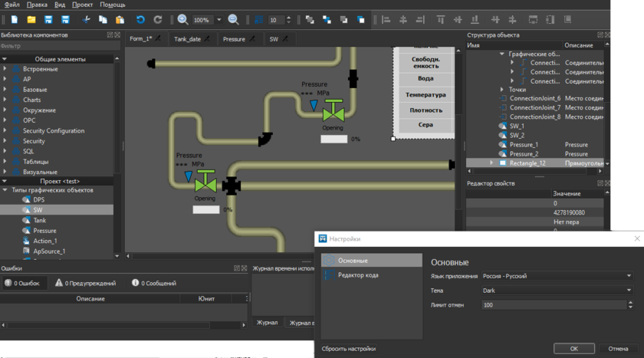Screen dimensions: 644x358
Task: Click the Cut scissors icon
Action: tap(85, 19)
